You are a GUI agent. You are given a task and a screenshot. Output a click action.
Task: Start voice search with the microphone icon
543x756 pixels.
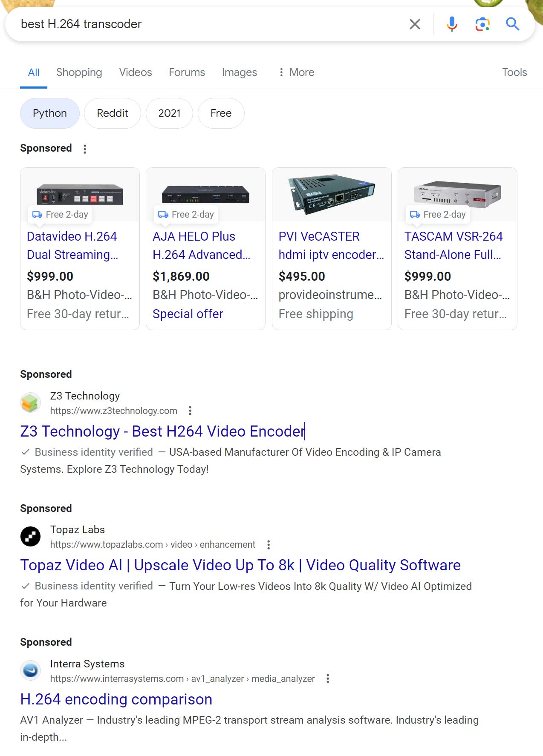tap(452, 24)
